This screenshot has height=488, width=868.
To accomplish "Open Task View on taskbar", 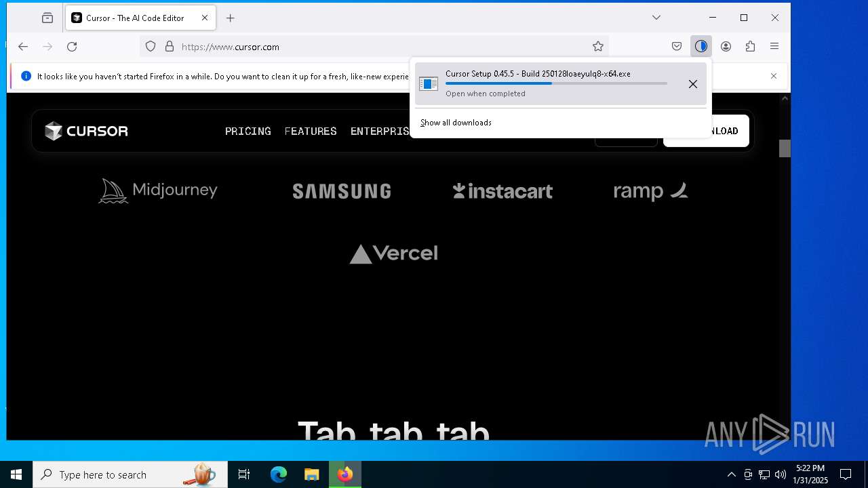I will (x=244, y=474).
